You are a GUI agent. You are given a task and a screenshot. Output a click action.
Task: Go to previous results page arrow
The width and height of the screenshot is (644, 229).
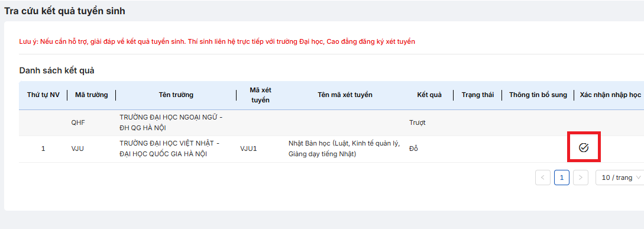pos(542,178)
